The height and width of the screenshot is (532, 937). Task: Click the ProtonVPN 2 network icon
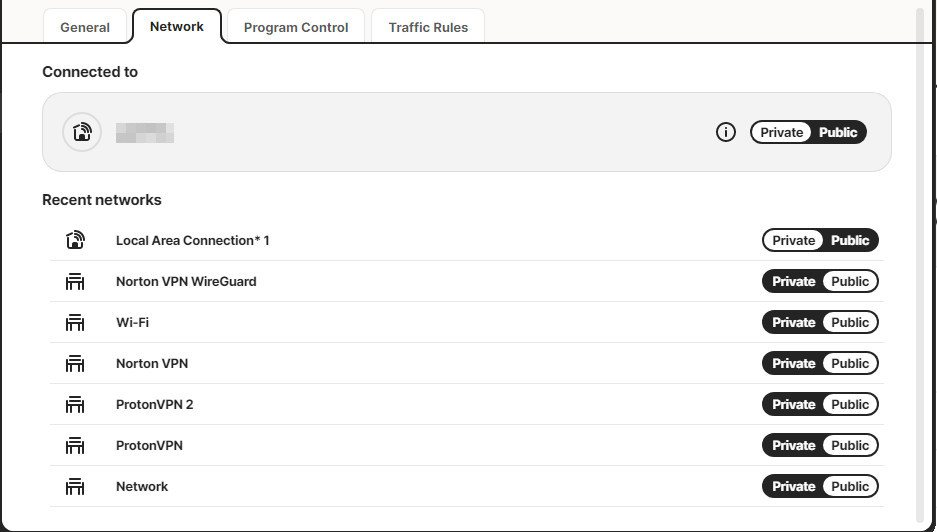click(75, 405)
